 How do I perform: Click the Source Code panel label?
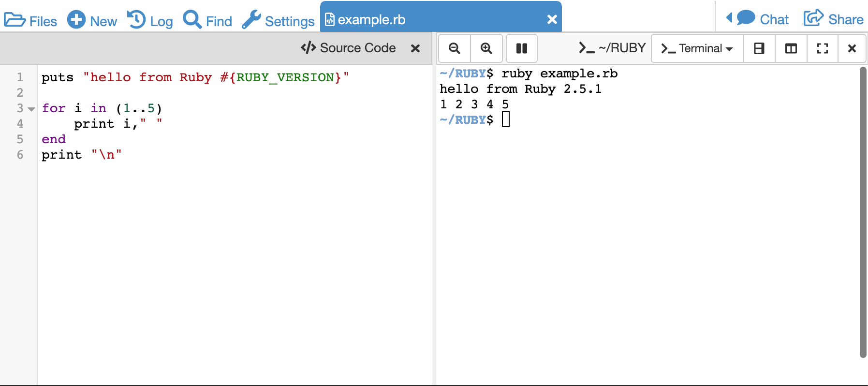pos(348,48)
